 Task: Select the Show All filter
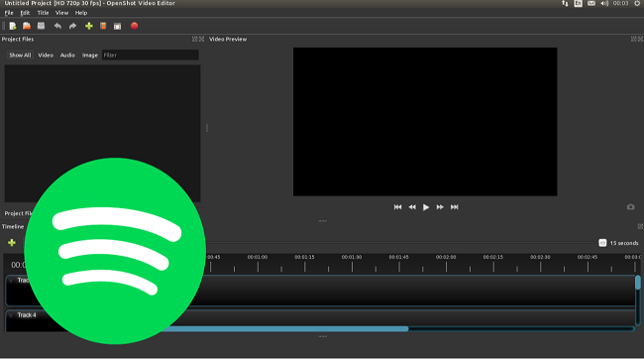[20, 56]
